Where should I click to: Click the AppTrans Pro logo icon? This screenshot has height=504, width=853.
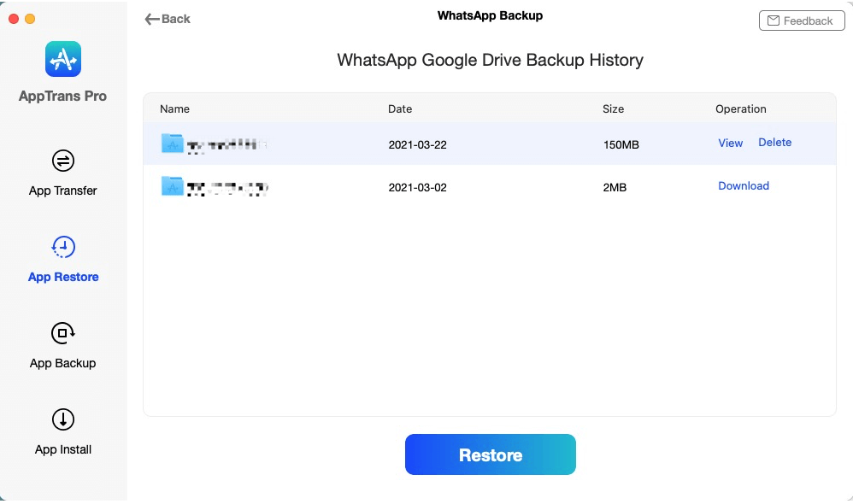63,59
